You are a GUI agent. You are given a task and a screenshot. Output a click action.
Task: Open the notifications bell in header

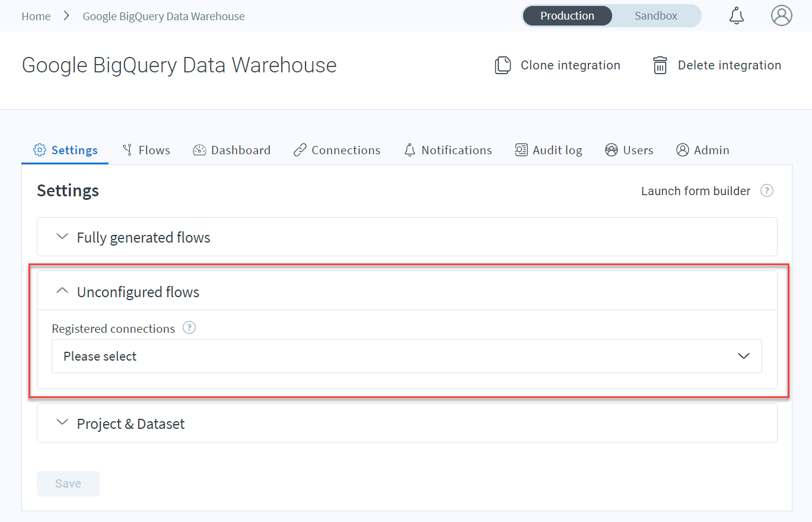point(737,16)
